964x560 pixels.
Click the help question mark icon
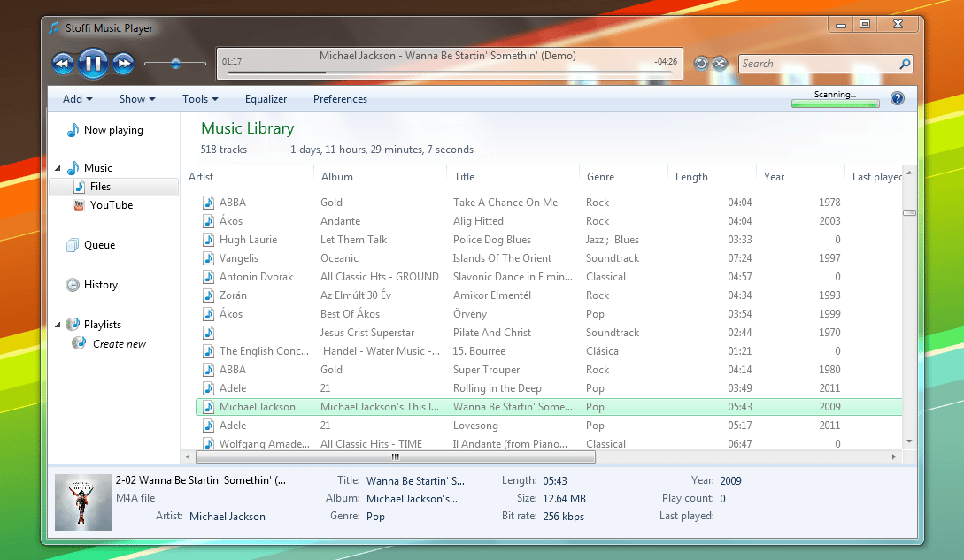[897, 98]
